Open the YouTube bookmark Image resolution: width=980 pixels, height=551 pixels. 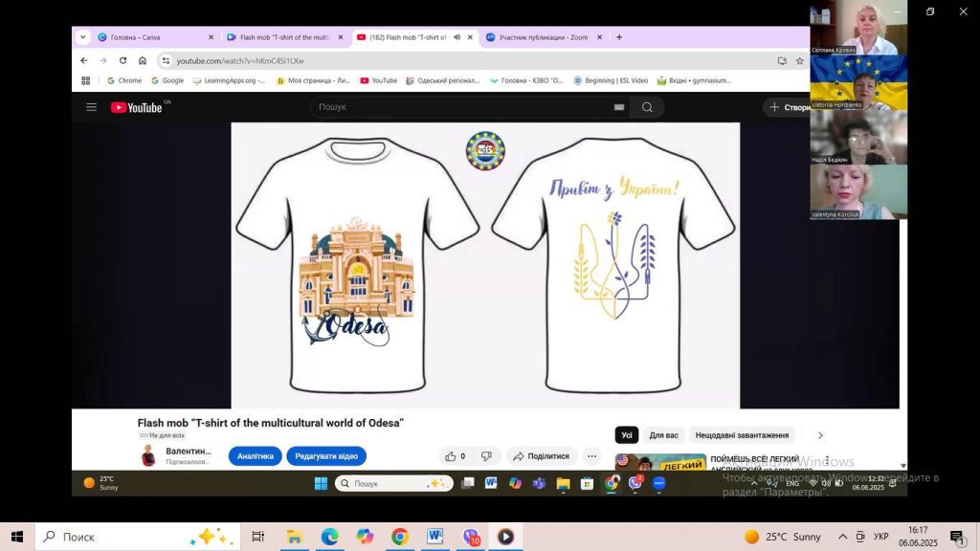coord(379,80)
